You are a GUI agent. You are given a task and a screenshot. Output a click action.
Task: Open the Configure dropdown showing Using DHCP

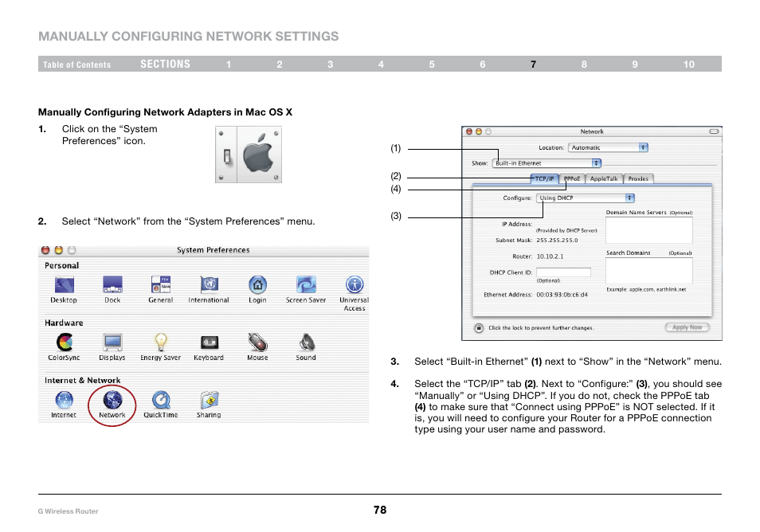[585, 198]
